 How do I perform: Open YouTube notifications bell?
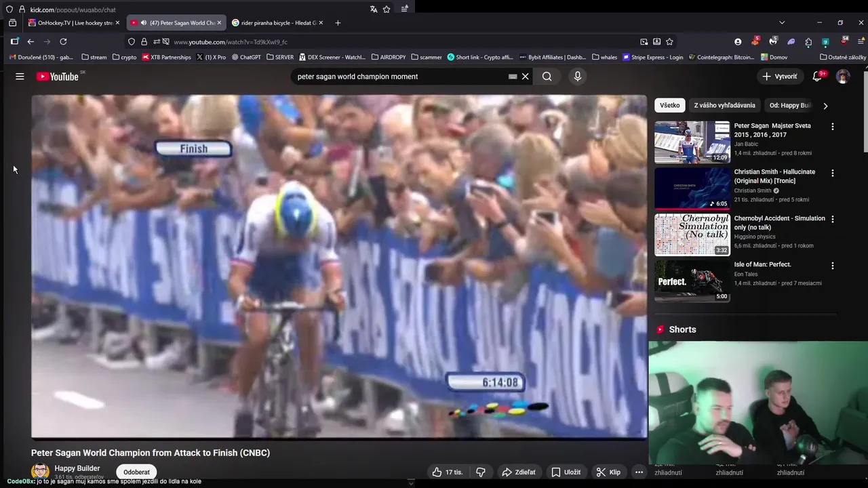tap(817, 77)
